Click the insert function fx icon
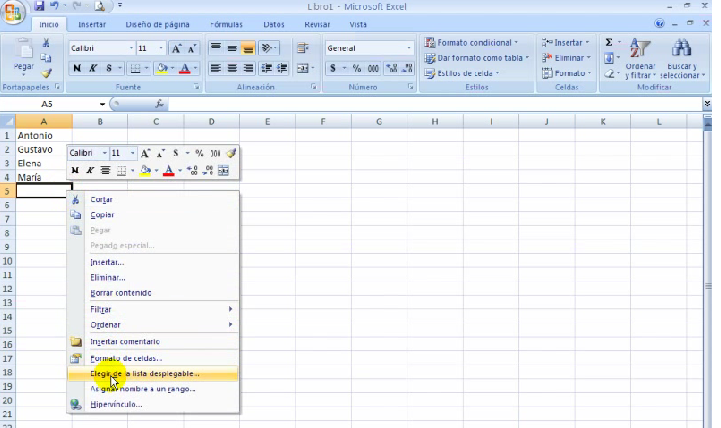This screenshot has height=428, width=721. pos(160,104)
